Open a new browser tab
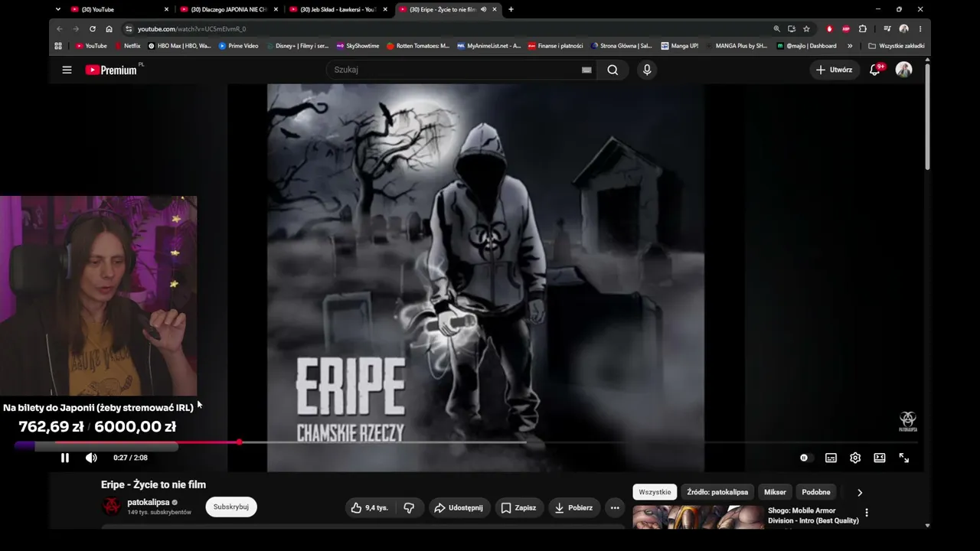The height and width of the screenshot is (551, 980). pyautogui.click(x=511, y=9)
